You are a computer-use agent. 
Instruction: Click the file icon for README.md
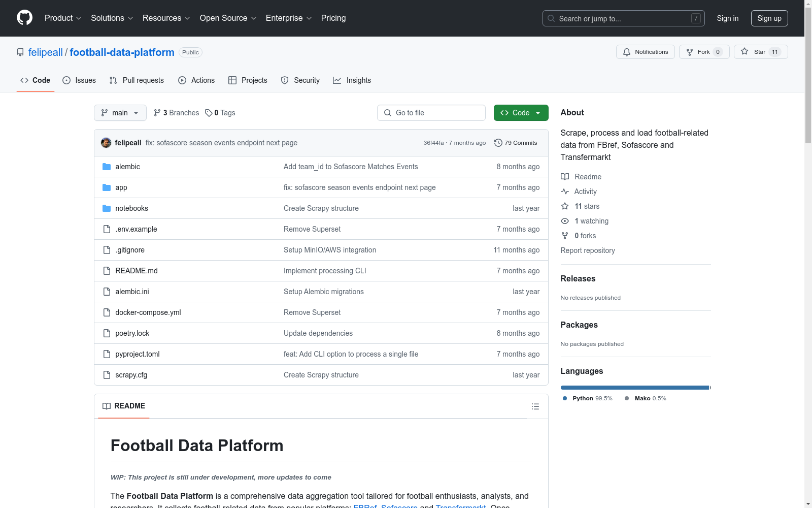point(107,271)
